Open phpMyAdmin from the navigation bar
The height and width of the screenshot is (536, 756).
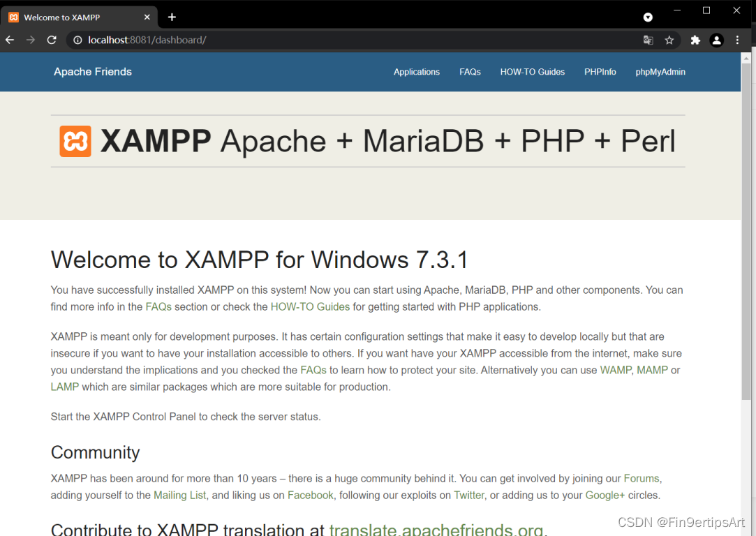pos(660,72)
